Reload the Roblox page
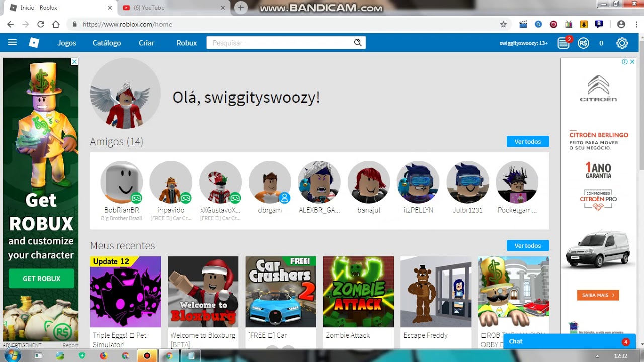This screenshot has height=362, width=644. coord(41,24)
